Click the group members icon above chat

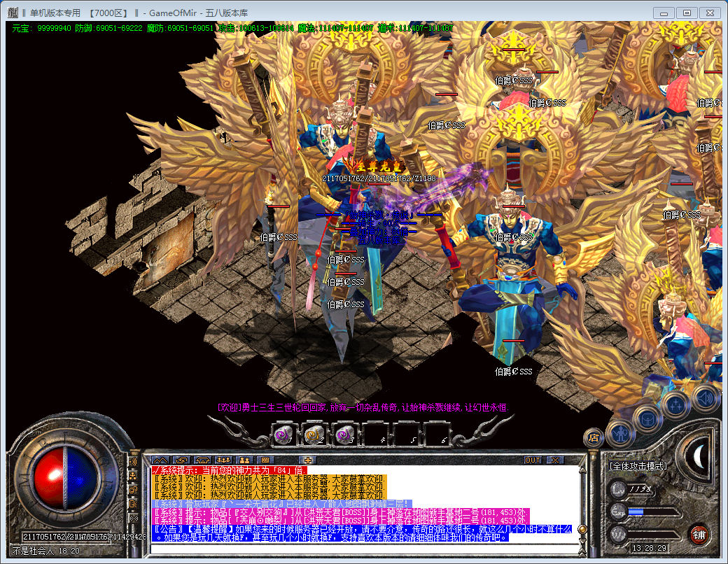[x=224, y=460]
